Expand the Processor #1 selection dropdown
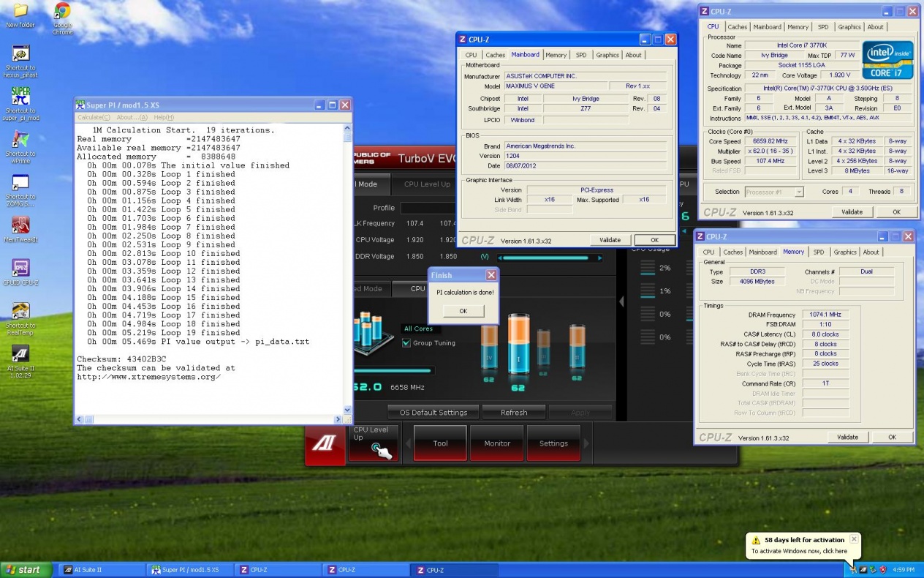 pyautogui.click(x=798, y=192)
